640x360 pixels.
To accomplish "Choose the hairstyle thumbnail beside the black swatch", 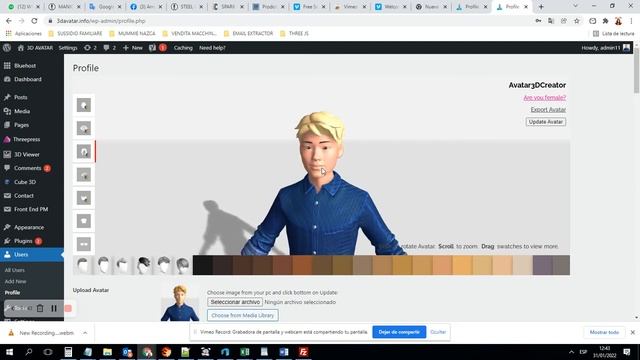I will point(183,265).
